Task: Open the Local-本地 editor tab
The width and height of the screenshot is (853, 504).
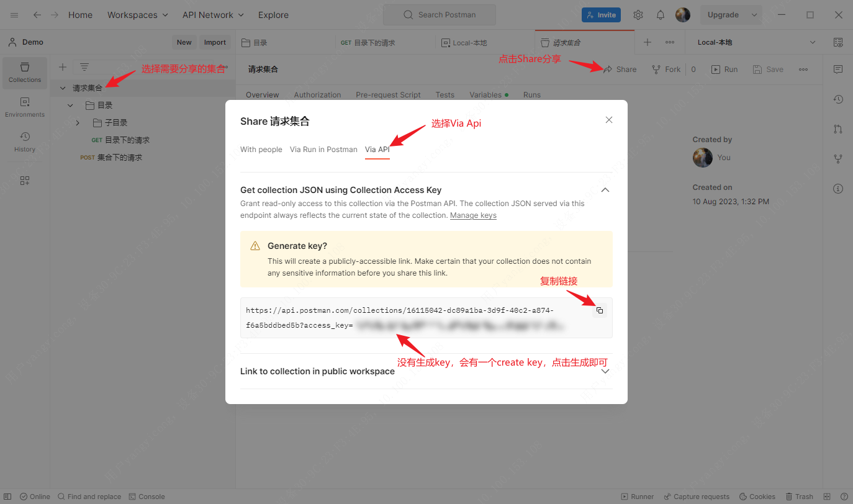Action: pos(485,43)
